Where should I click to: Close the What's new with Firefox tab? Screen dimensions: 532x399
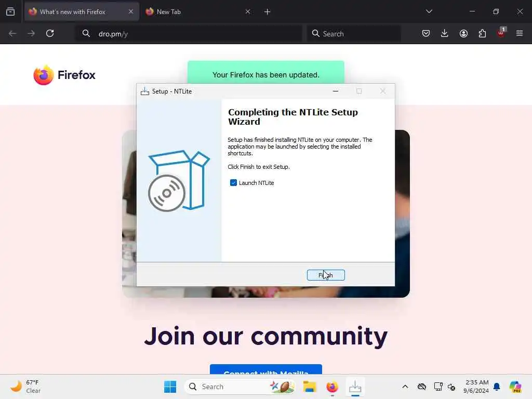(x=131, y=12)
